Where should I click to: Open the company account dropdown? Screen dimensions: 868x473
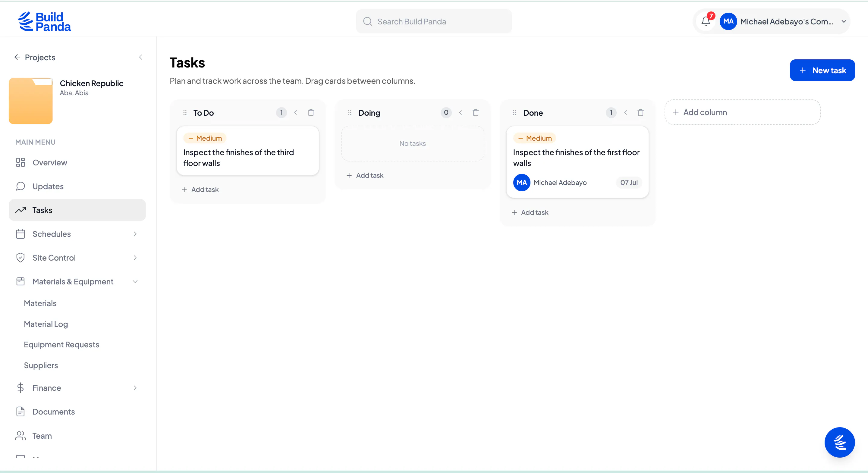844,21
